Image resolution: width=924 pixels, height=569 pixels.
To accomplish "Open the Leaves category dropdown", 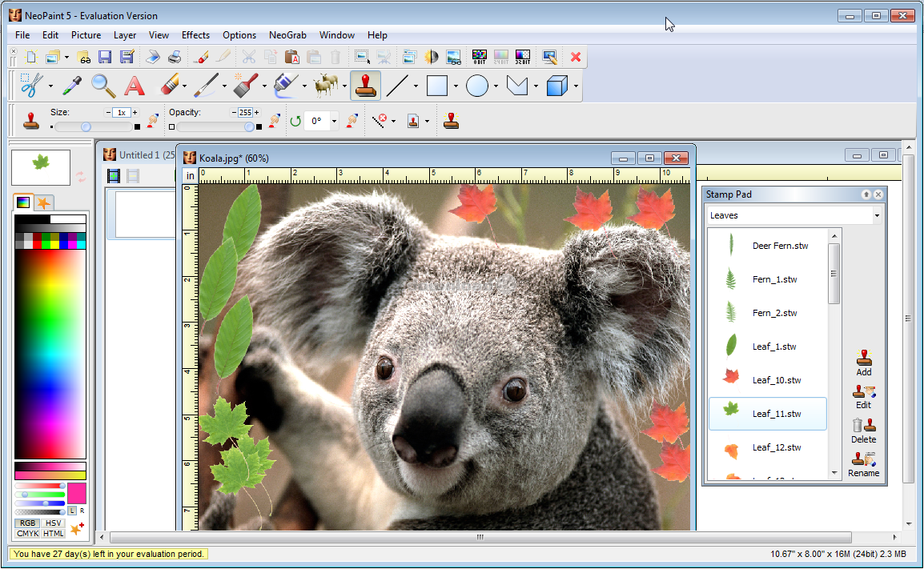I will 877,215.
